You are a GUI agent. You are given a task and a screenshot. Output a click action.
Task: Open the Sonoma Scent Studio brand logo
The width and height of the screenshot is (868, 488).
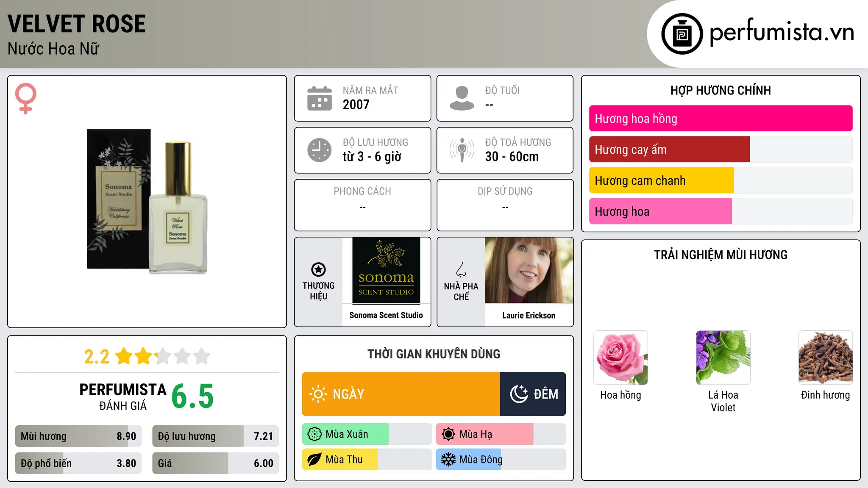click(x=386, y=270)
